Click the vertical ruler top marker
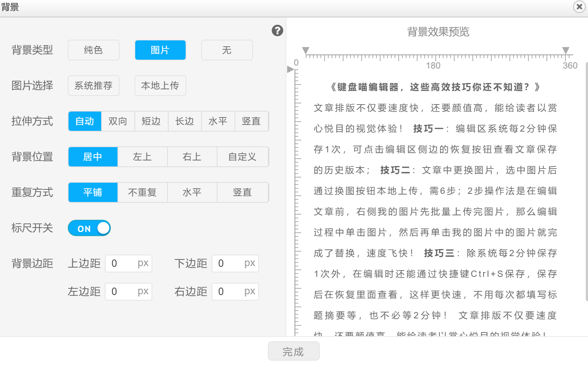The height and width of the screenshot is (371, 588). [290, 69]
